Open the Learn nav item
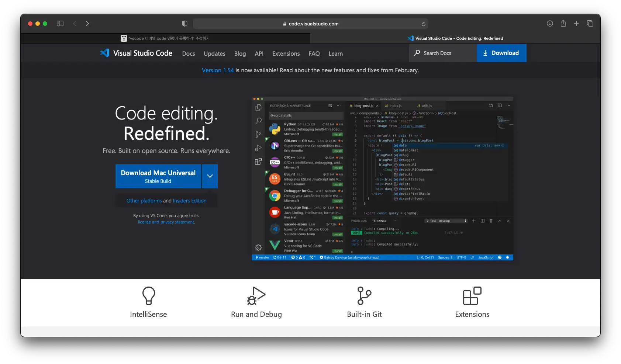Screen dimensions: 621x364 click(336, 53)
